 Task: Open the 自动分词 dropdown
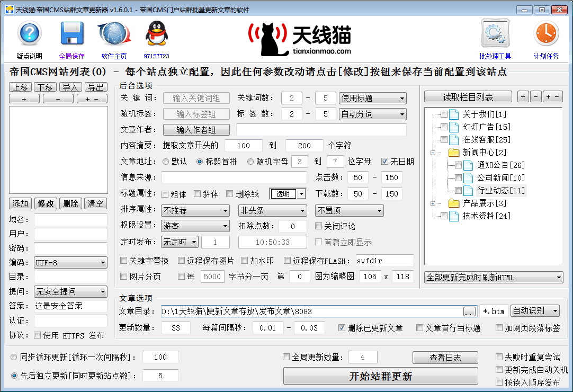[x=372, y=114]
